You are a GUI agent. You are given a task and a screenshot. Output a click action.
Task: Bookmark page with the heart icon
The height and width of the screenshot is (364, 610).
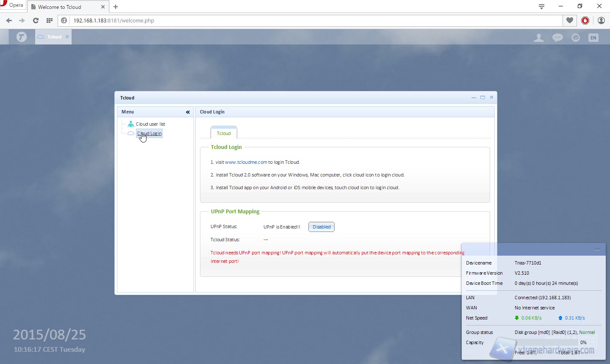point(570,20)
